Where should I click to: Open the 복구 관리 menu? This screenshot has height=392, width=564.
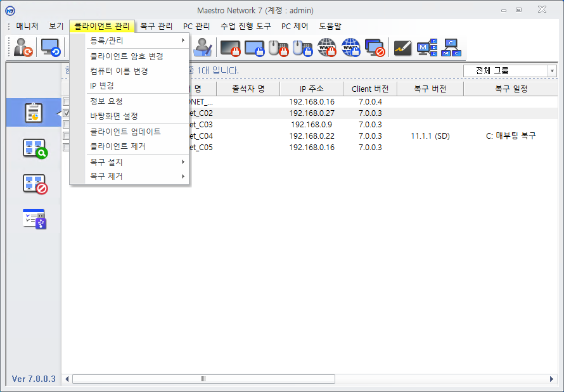156,26
